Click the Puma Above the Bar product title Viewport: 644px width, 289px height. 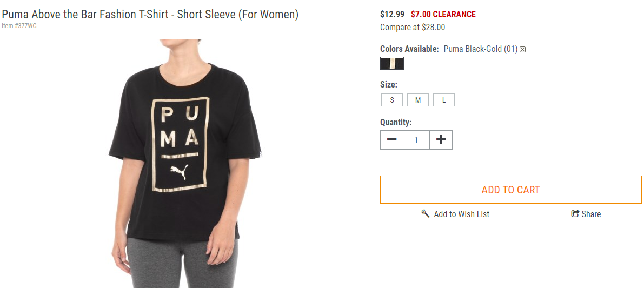tap(150, 15)
